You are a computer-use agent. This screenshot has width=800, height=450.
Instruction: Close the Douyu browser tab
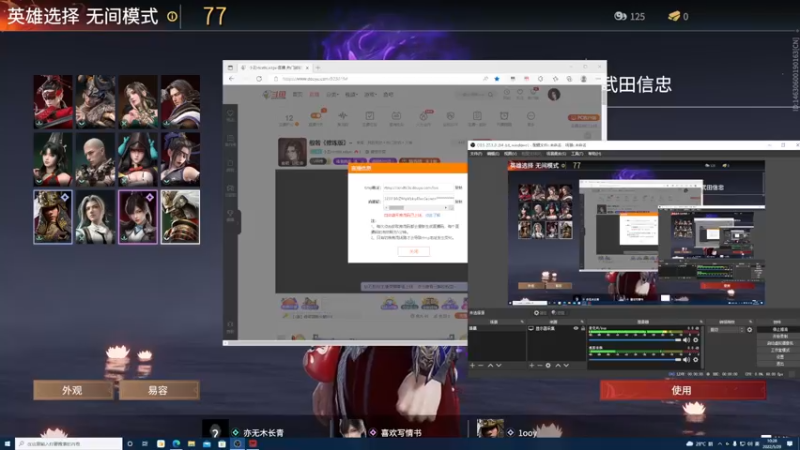coord(307,67)
